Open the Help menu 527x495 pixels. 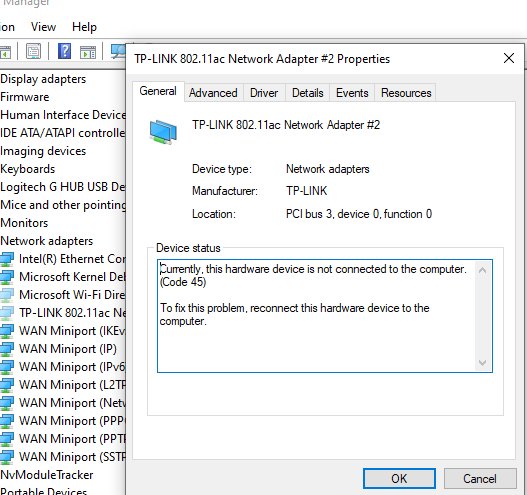84,27
